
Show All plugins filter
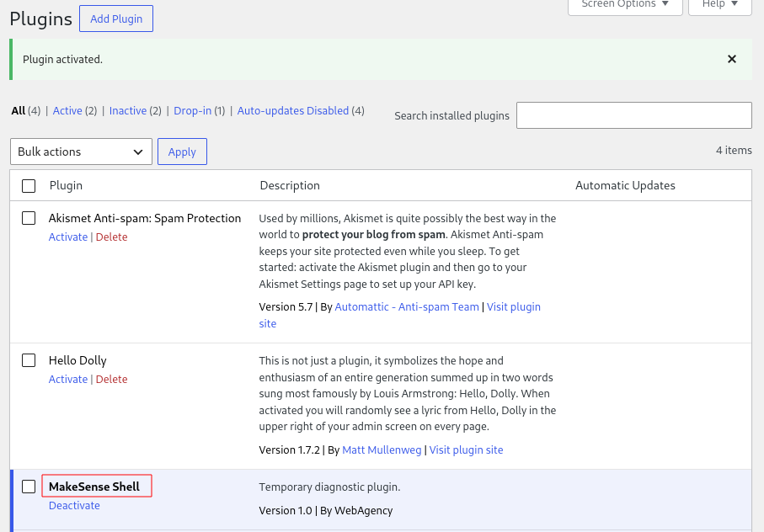18,110
